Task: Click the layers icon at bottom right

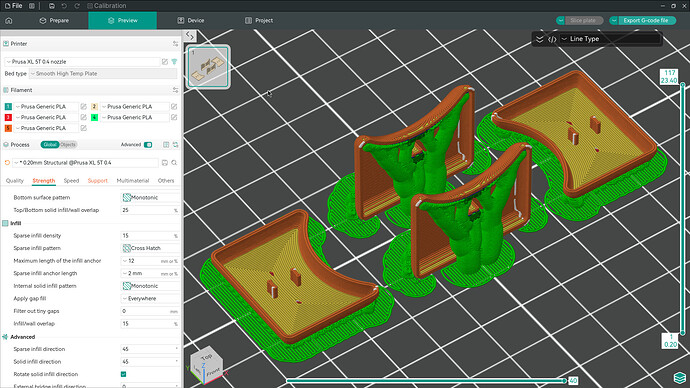Action: pos(679,377)
